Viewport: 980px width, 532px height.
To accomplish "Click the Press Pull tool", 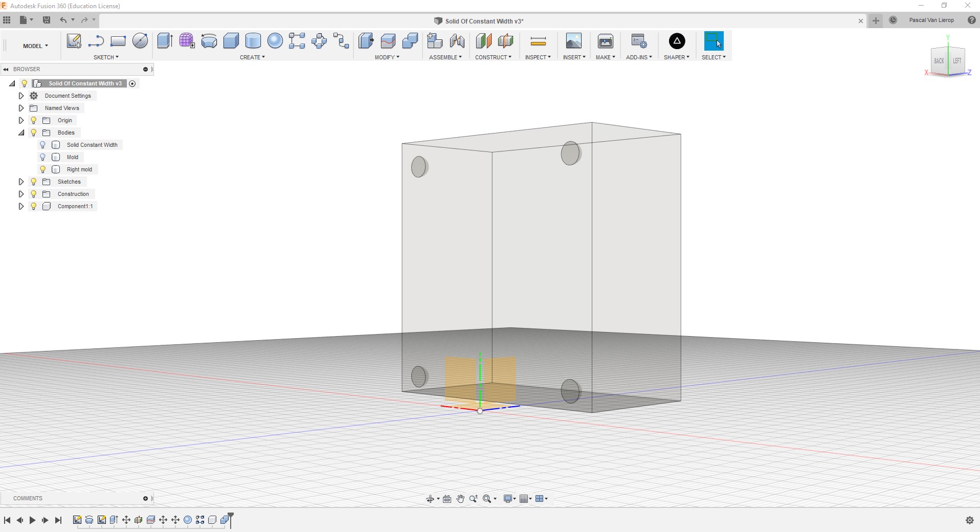I will click(x=366, y=41).
